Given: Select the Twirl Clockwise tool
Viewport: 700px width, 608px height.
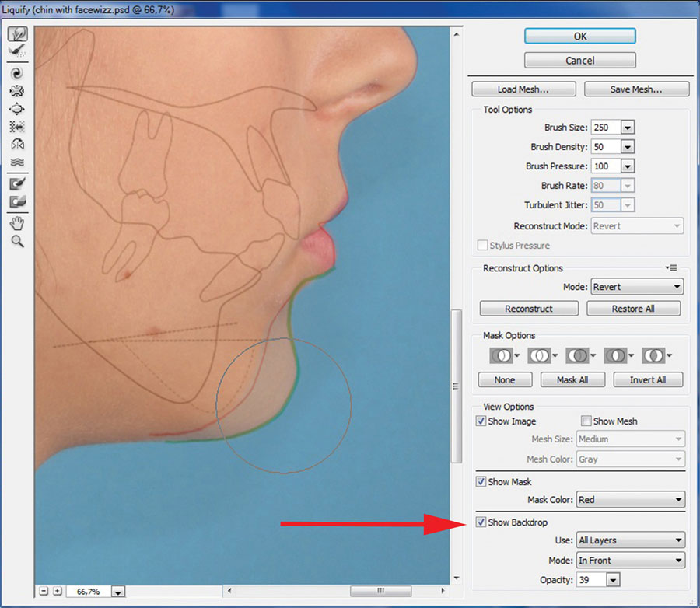Looking at the screenshot, I should (x=17, y=73).
